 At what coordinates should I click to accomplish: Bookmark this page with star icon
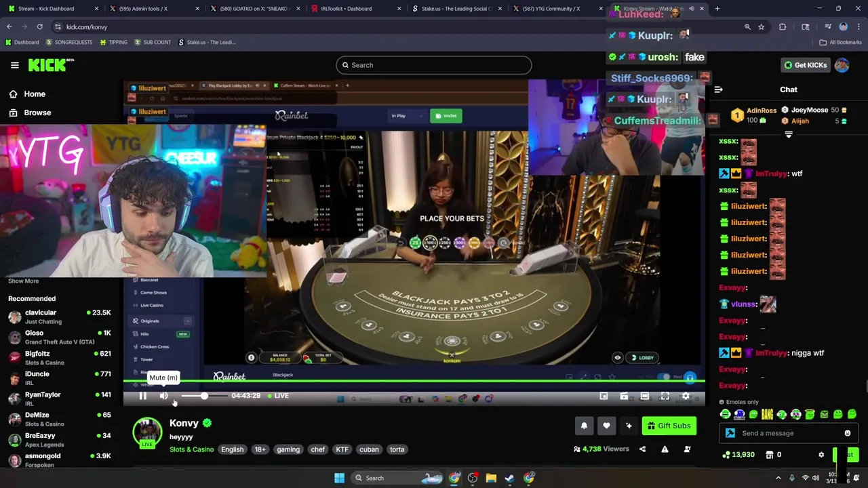pyautogui.click(x=762, y=26)
